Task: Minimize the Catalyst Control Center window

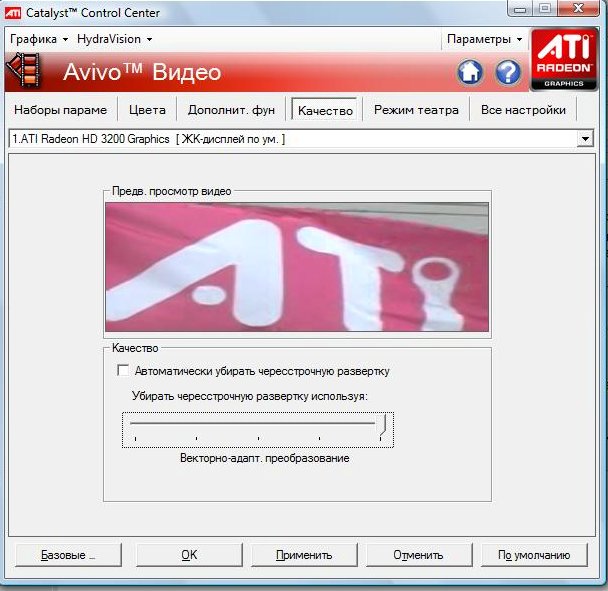Action: click(x=520, y=8)
